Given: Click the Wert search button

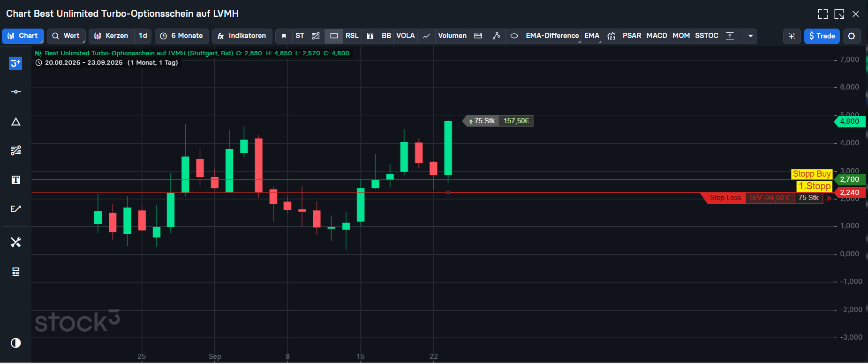Looking at the screenshot, I should point(66,36).
